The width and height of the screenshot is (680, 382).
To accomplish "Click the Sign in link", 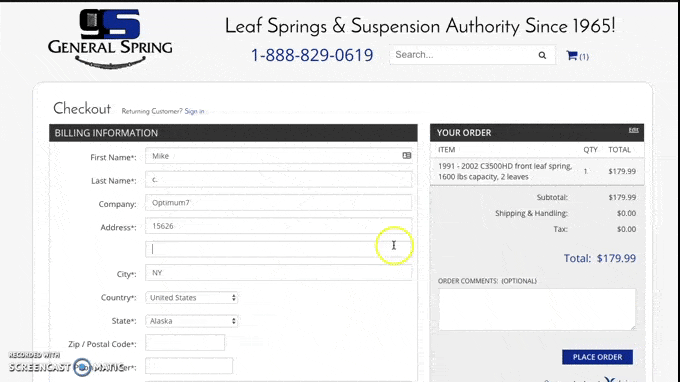I will (194, 111).
